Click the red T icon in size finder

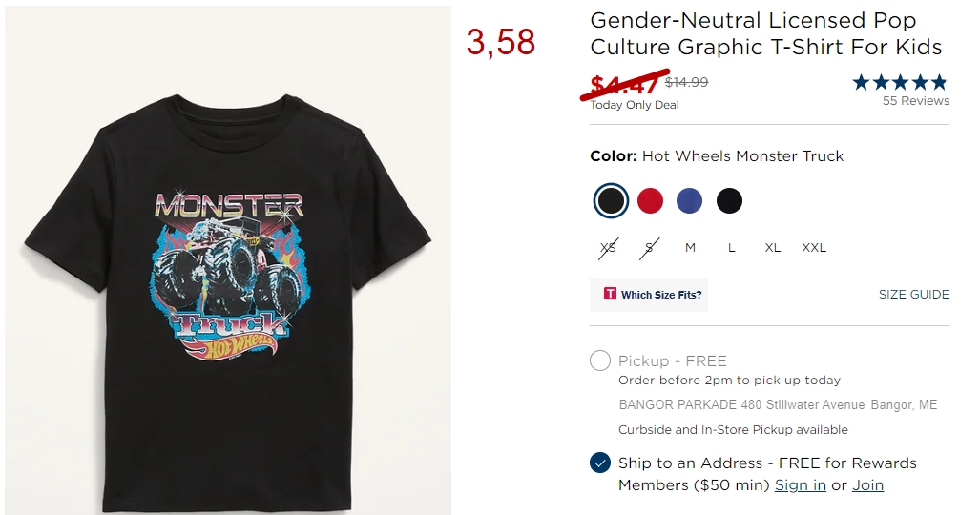610,294
